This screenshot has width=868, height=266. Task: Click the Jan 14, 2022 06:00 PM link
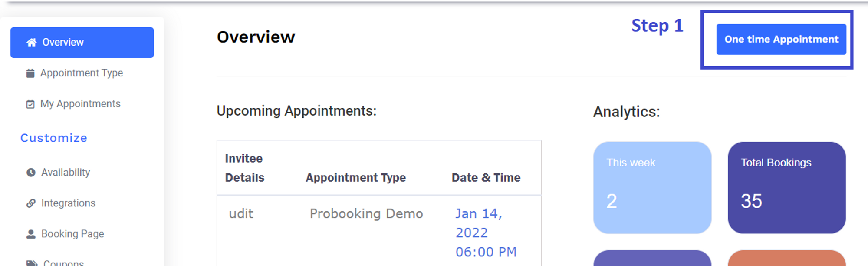485,233
